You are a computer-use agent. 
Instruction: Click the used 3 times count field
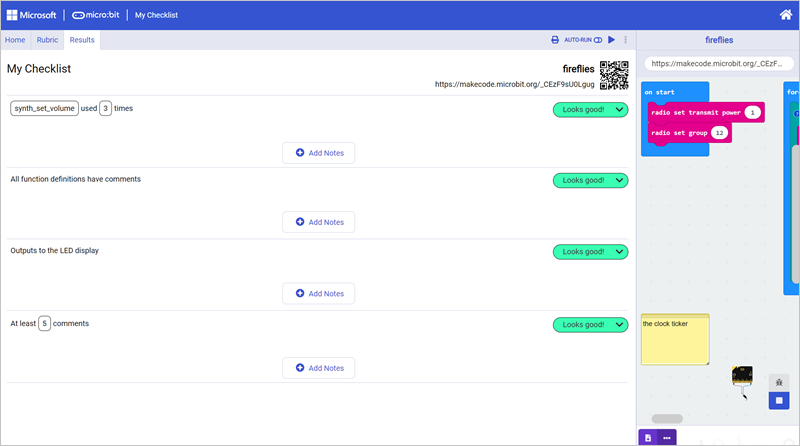click(105, 108)
